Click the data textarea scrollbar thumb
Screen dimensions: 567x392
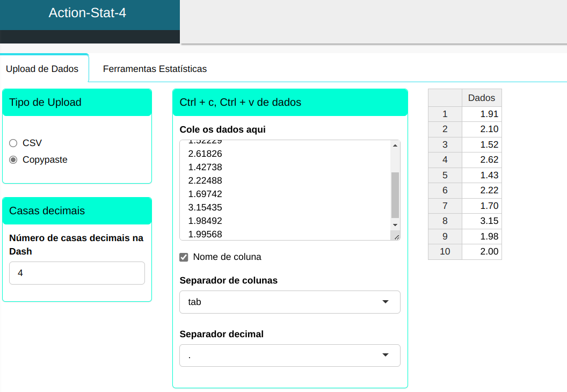coord(395,194)
